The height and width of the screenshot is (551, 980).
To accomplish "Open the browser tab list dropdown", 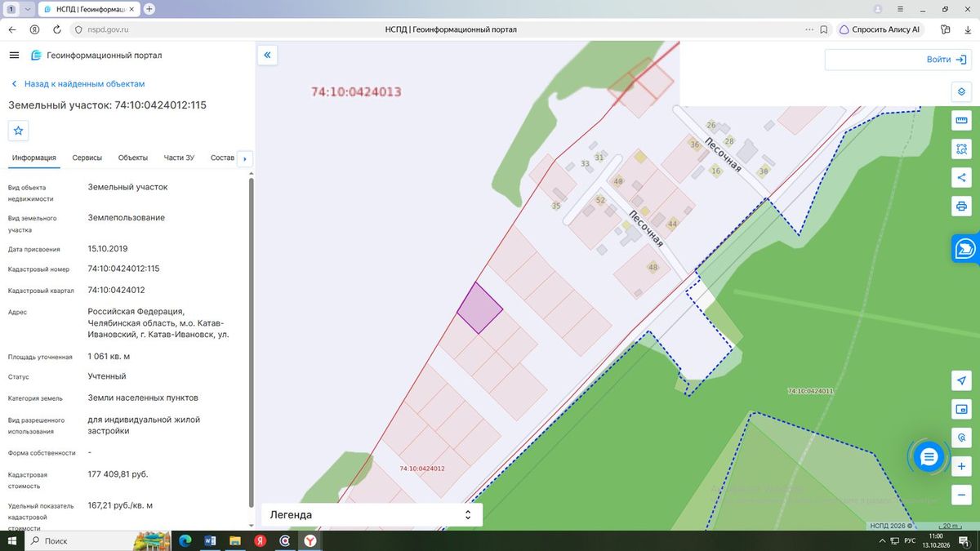I will (x=29, y=9).
